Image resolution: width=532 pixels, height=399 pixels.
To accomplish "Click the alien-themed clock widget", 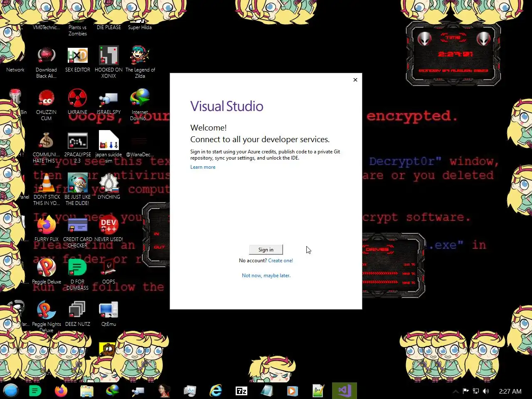I will (x=453, y=54).
